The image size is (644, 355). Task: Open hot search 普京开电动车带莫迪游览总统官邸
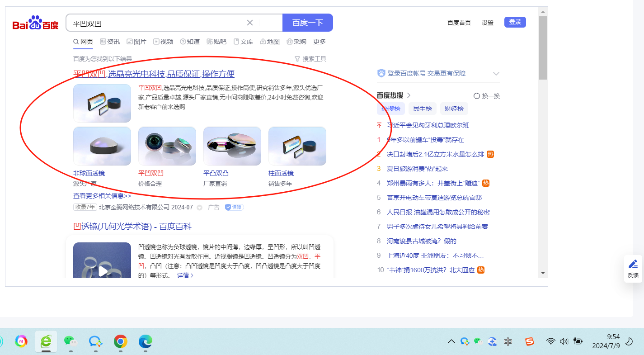[434, 198]
